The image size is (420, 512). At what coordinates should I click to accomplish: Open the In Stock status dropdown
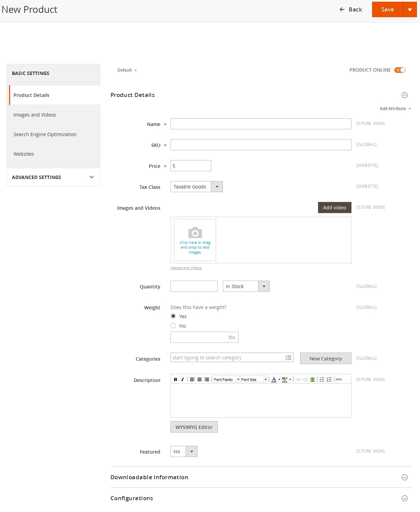pos(246,286)
